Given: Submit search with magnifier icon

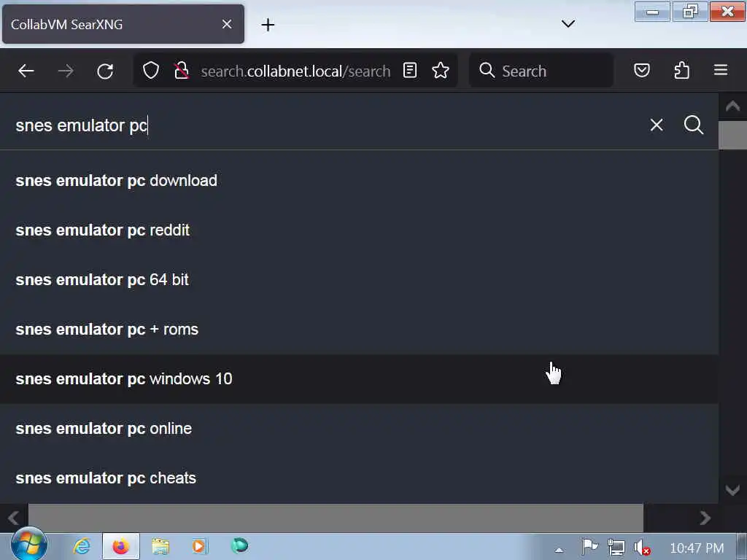Looking at the screenshot, I should (693, 125).
